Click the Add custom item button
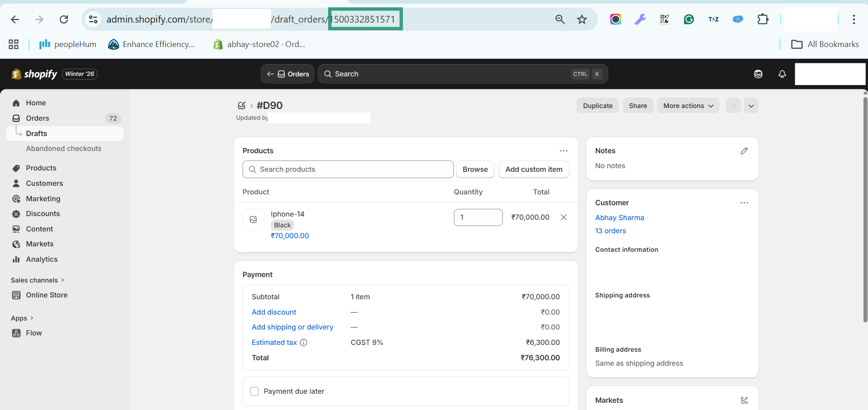This screenshot has width=868, height=410. 534,170
